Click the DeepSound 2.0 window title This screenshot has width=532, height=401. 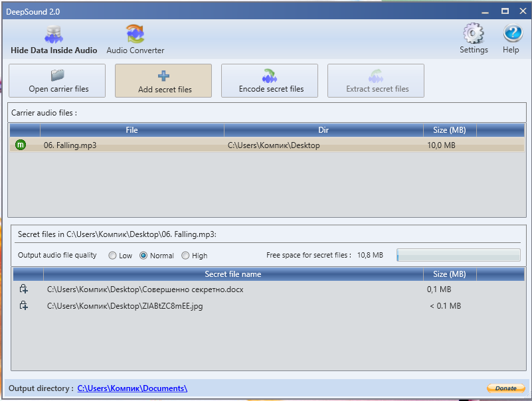pyautogui.click(x=33, y=12)
